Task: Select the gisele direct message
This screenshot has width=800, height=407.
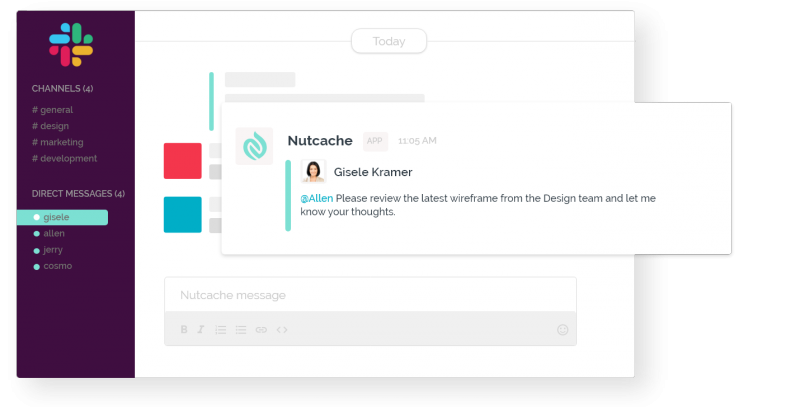Action: coord(62,217)
